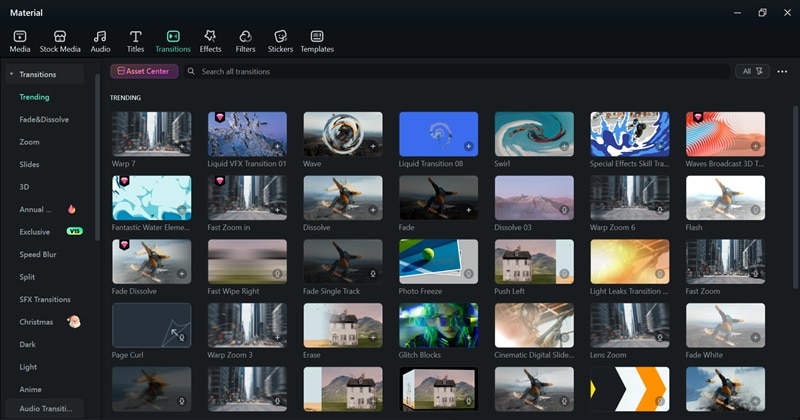Click the add icon on Dissolve transition
Screen dimensions: 800x420
pos(373,210)
